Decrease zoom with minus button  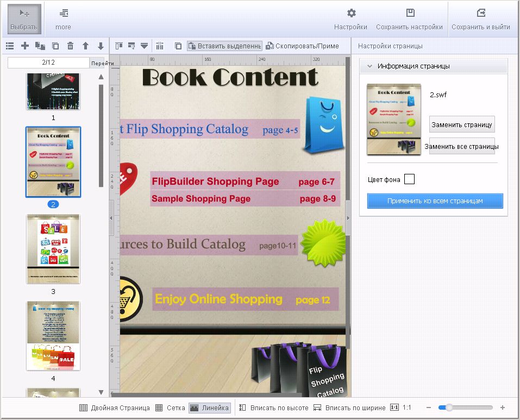429,408
